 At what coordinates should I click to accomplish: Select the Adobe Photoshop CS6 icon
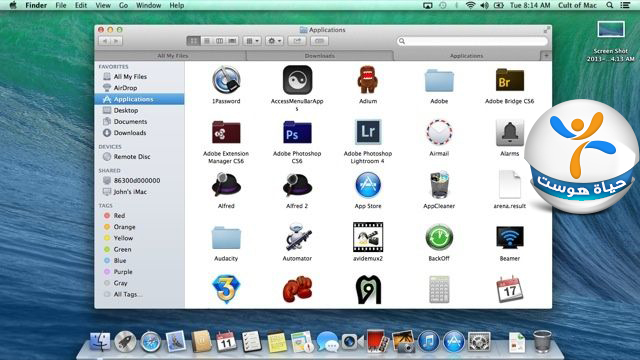(x=297, y=132)
